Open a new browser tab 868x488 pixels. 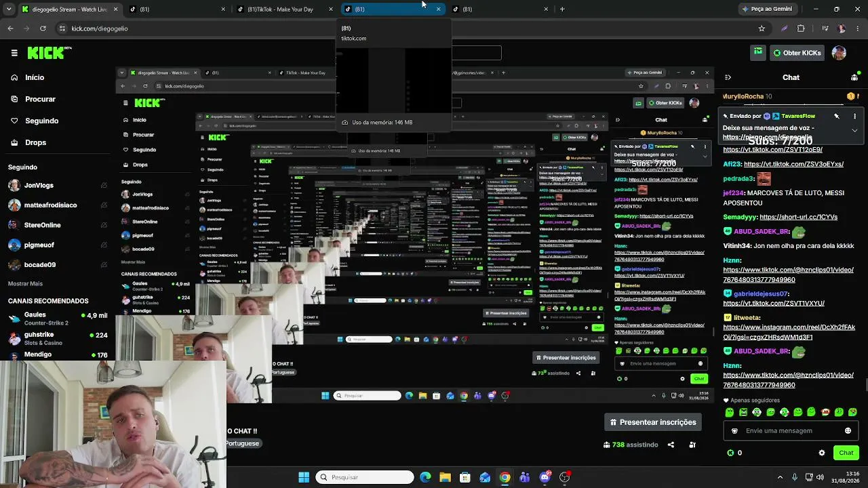click(x=562, y=9)
